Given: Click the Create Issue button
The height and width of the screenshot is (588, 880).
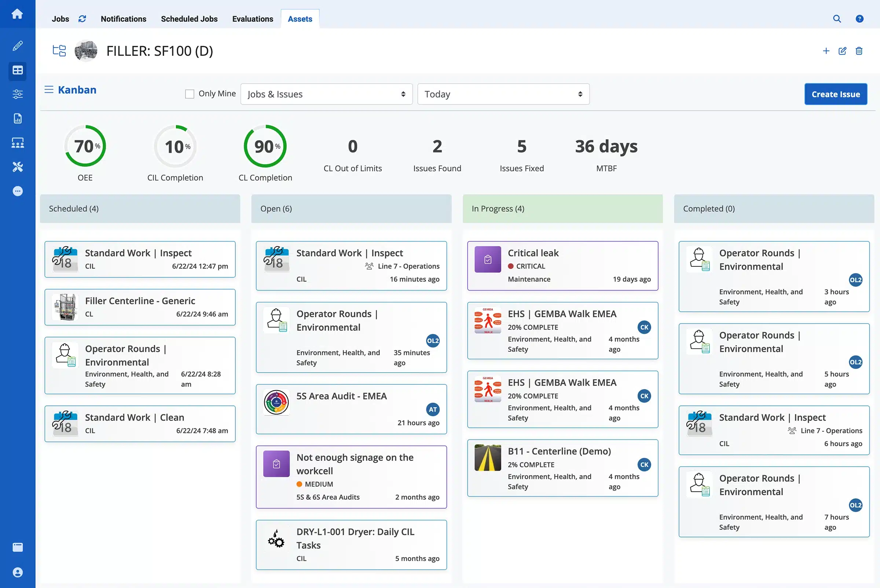Looking at the screenshot, I should (x=836, y=94).
